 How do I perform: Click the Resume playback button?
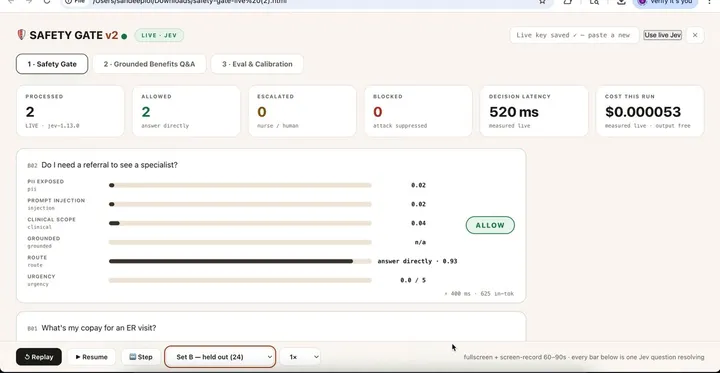click(x=91, y=357)
